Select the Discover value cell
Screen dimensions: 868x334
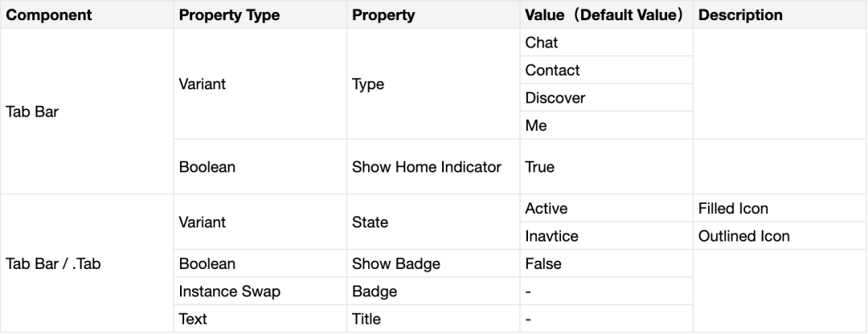pos(607,97)
